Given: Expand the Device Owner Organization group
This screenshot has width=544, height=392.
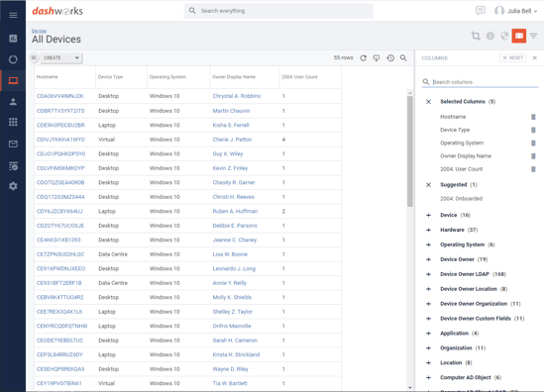Looking at the screenshot, I should 428,304.
